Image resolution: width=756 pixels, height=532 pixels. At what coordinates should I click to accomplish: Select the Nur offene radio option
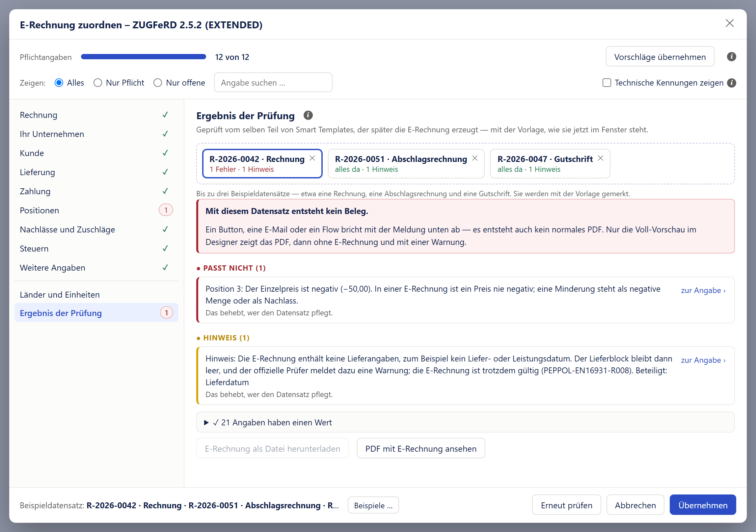tap(158, 83)
